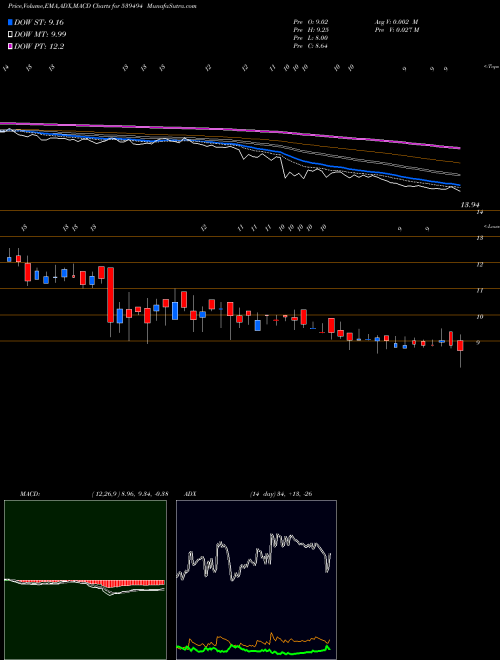Click the 'ADX' panel label
The image size is (500, 660).
tap(191, 494)
